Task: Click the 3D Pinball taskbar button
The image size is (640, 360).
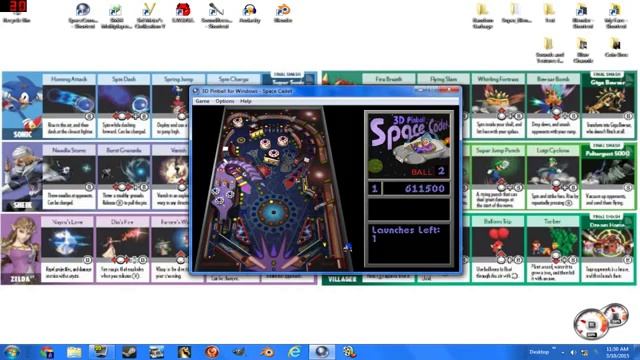Action: coord(322,352)
